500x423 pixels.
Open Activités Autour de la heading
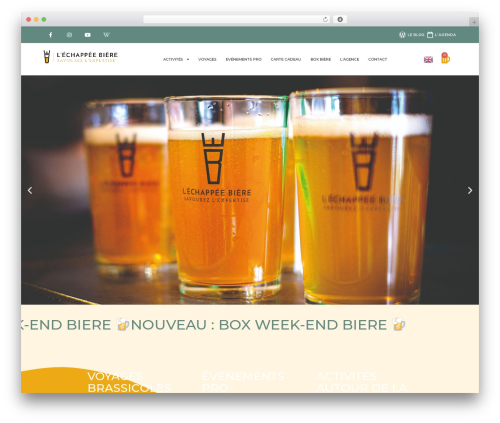[x=362, y=382]
